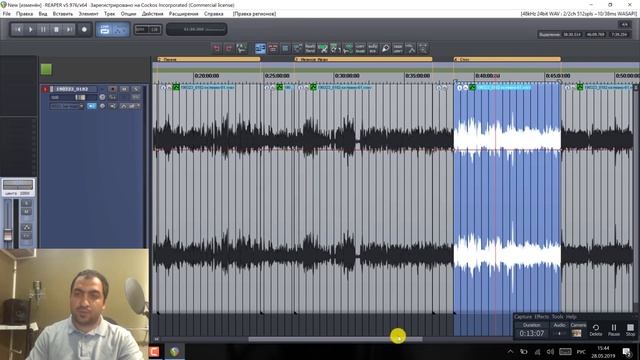The width and height of the screenshot is (640, 360).
Task: Open the Вставить menu
Action: [x=63, y=13]
